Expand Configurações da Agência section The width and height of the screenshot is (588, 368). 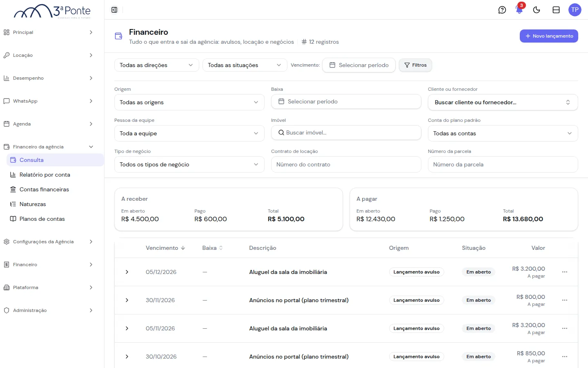pyautogui.click(x=49, y=242)
